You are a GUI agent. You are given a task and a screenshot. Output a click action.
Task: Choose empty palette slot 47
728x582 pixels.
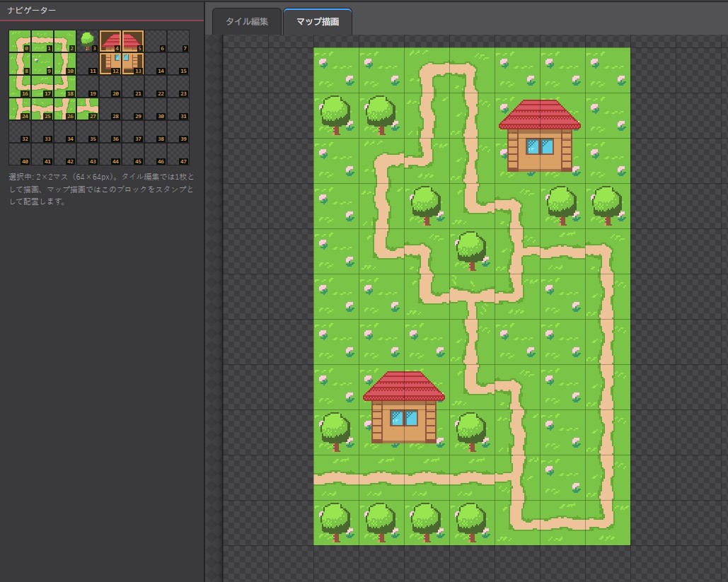tap(178, 154)
